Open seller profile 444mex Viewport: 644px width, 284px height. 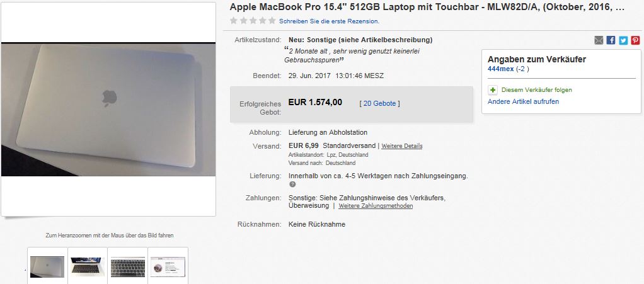501,69
